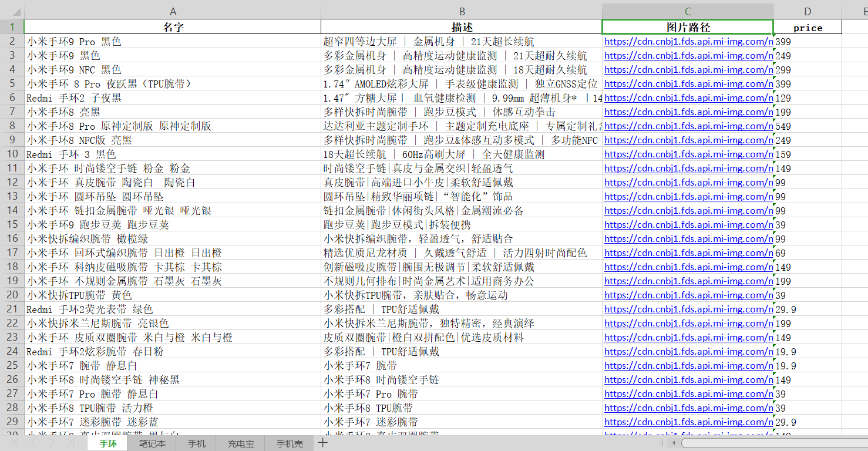Select the 名字 header cell
The image size is (868, 451).
point(173,27)
